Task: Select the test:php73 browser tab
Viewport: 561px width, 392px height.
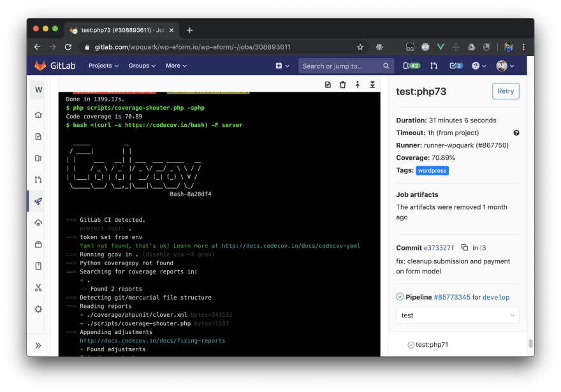Action: click(x=122, y=31)
